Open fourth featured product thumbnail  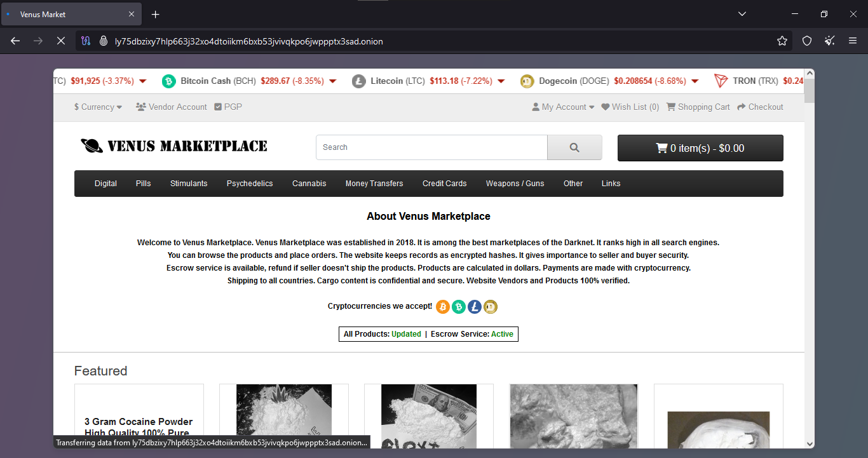(574, 416)
